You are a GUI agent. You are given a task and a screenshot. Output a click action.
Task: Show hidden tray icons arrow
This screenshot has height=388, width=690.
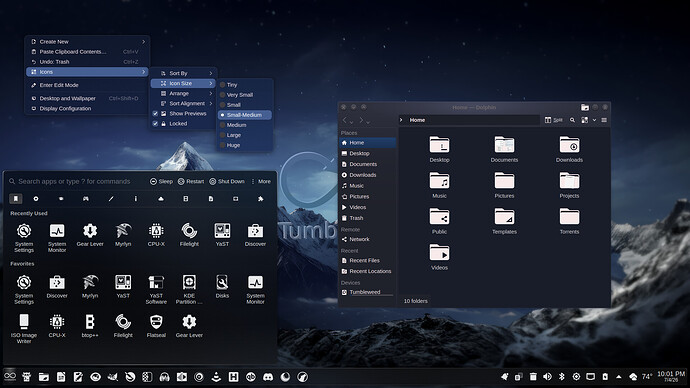click(x=619, y=377)
